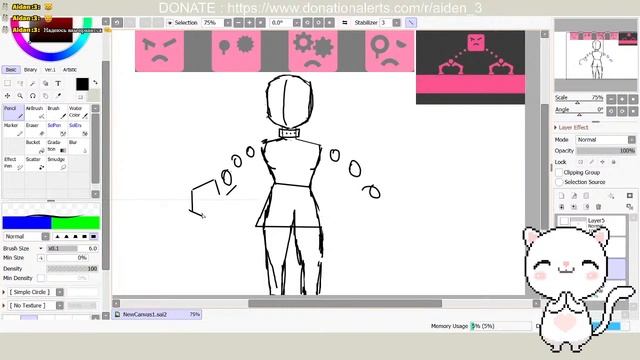Choose the Zoom magnifier tool
640x360 pixels.
click(x=20, y=96)
